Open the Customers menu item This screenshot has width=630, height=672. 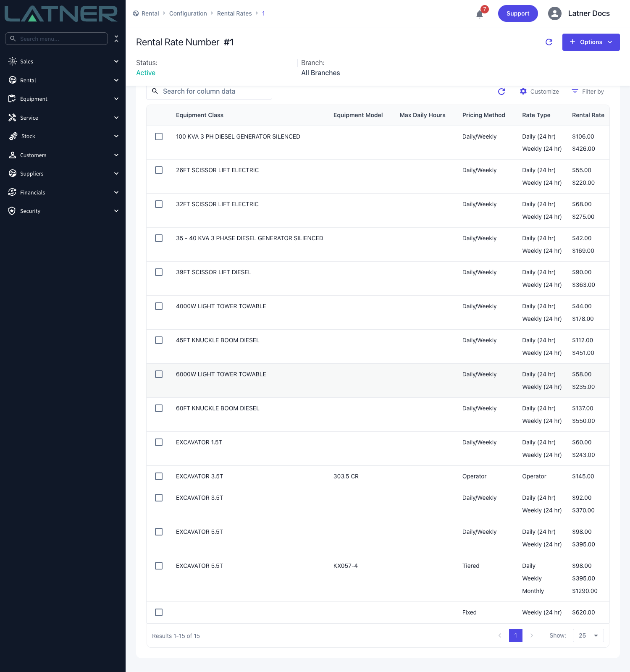click(63, 155)
